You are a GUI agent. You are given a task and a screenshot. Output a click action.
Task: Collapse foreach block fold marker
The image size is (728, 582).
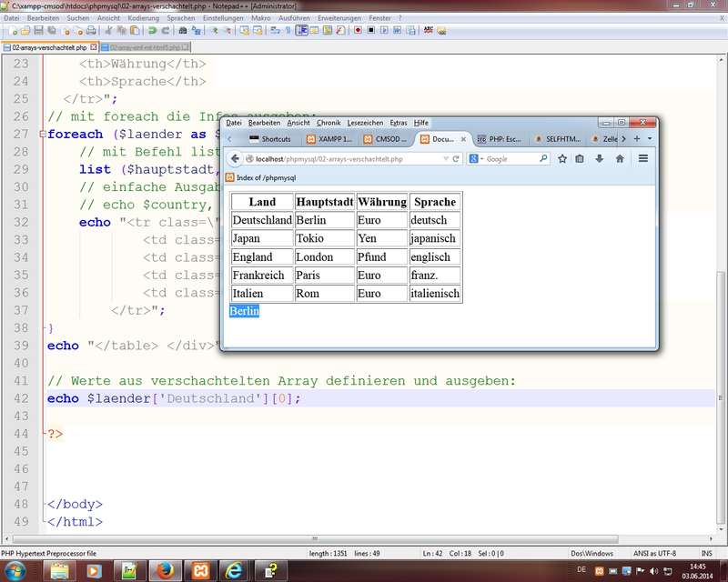[x=43, y=135]
